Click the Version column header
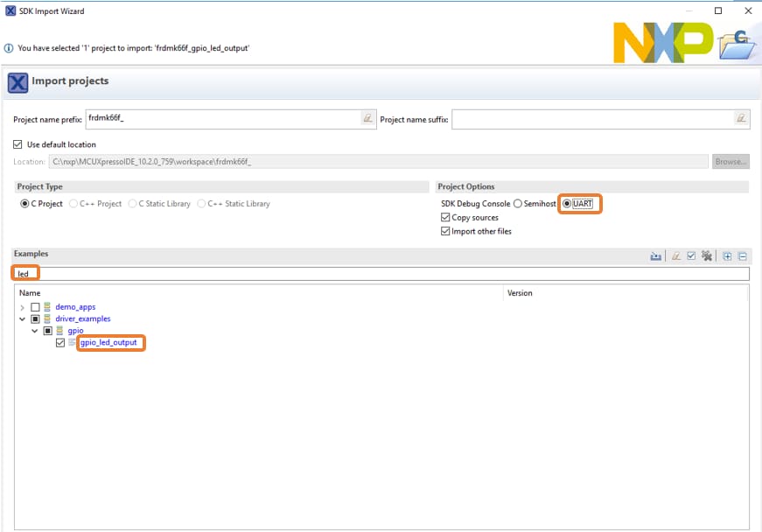The width and height of the screenshot is (762, 532). point(520,293)
